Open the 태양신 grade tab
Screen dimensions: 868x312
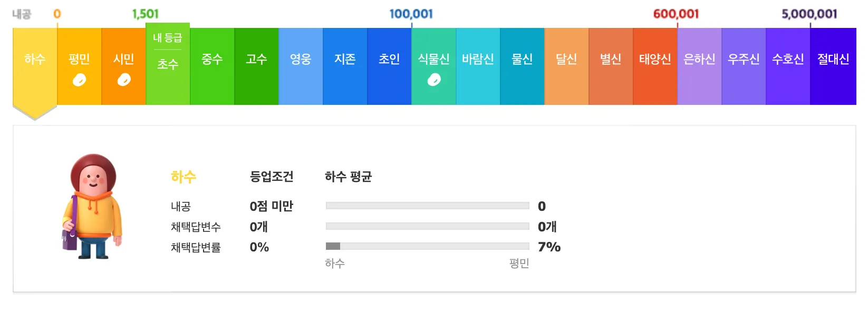(655, 66)
